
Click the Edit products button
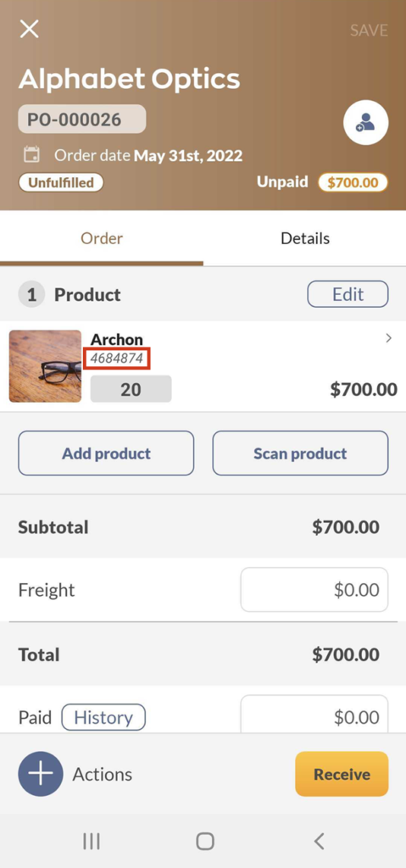[348, 294]
